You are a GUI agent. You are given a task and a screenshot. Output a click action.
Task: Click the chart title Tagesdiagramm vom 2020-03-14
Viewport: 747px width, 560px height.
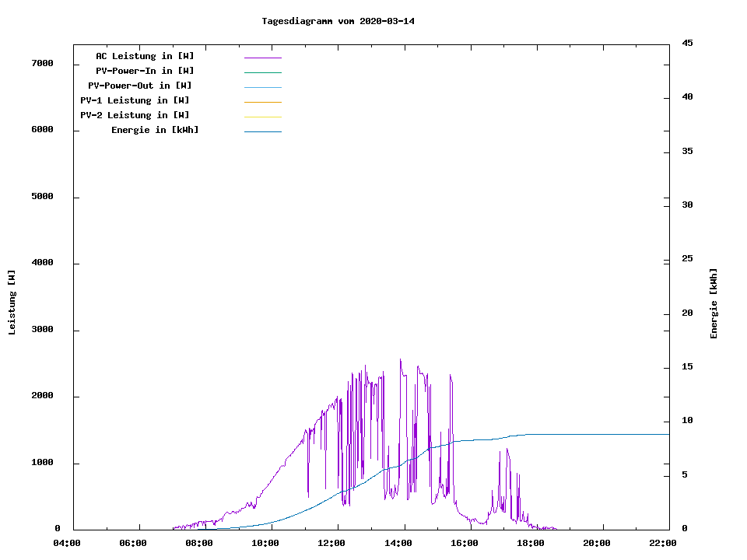338,21
